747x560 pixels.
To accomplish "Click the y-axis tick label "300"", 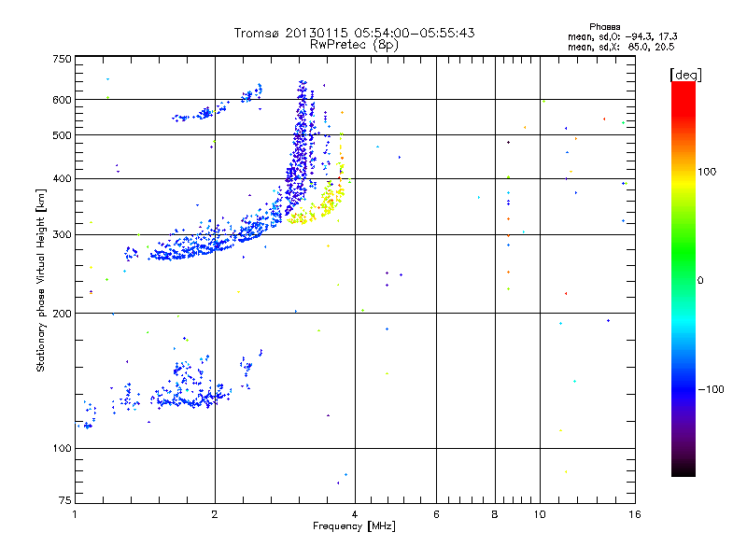I will point(63,235).
